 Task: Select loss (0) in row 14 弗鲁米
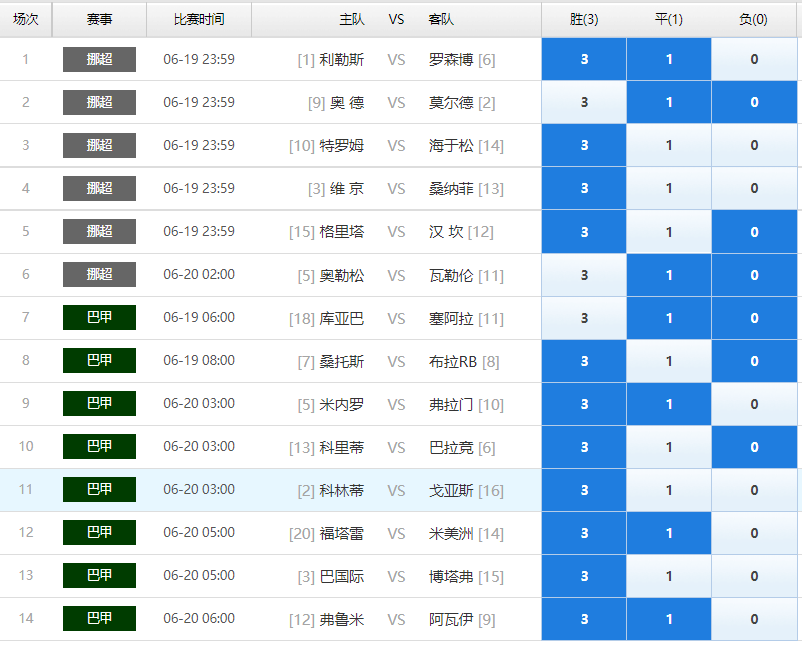[754, 619]
